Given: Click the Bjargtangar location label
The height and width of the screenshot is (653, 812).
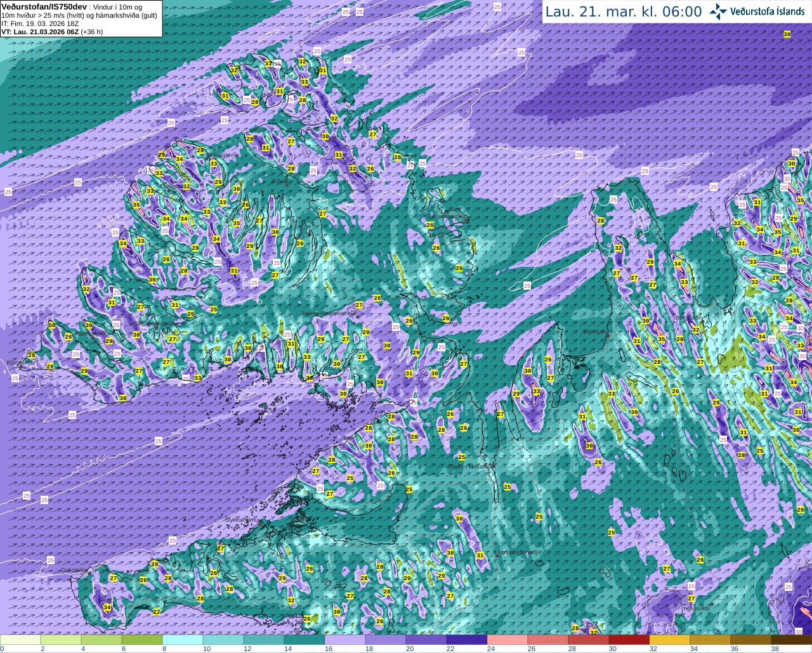Looking at the screenshot, I should pyautogui.click(x=19, y=363).
